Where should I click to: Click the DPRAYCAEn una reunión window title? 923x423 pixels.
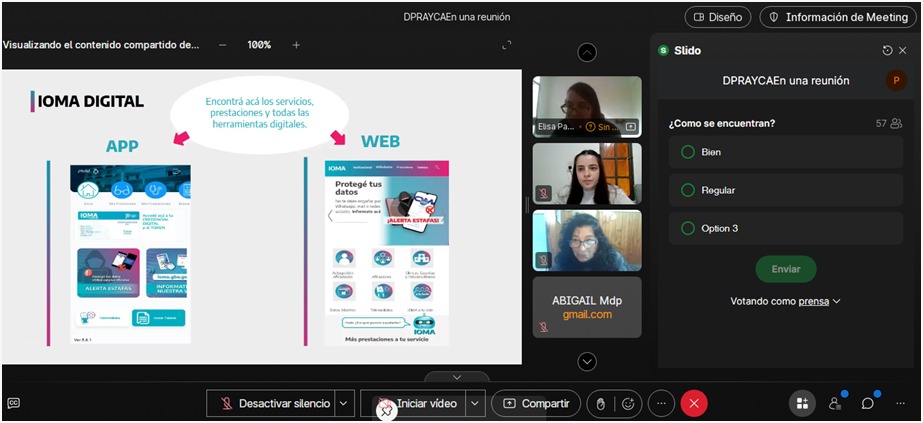[457, 17]
